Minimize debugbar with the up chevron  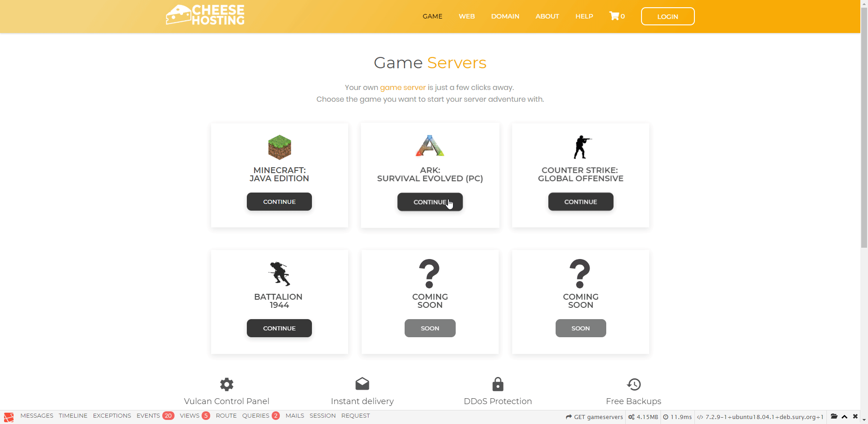[844, 416]
